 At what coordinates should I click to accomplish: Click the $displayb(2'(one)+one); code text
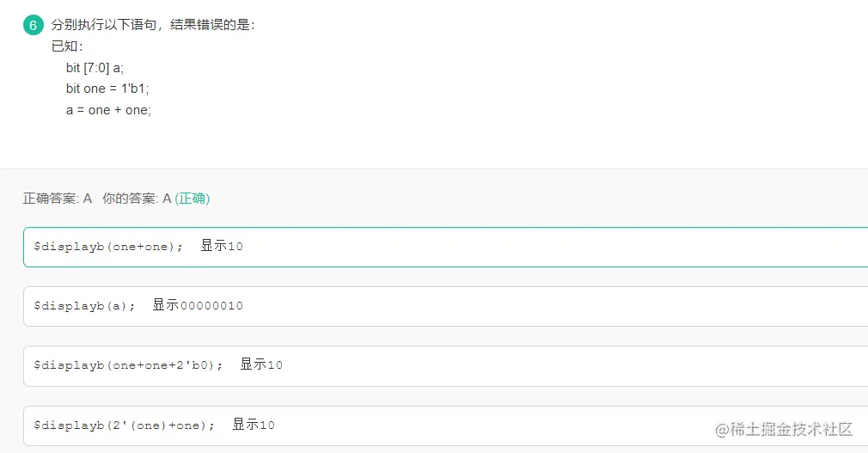pos(125,425)
